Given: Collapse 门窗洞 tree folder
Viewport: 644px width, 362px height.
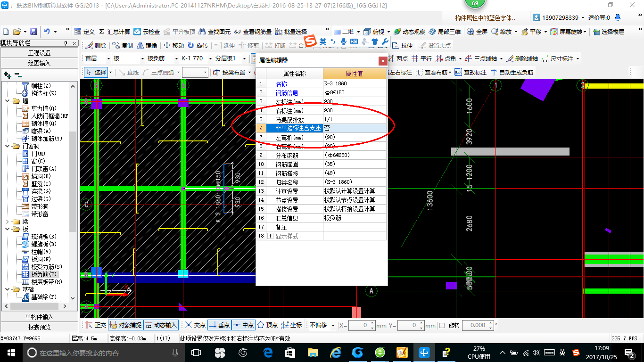Looking at the screenshot, I should click(x=8, y=146).
